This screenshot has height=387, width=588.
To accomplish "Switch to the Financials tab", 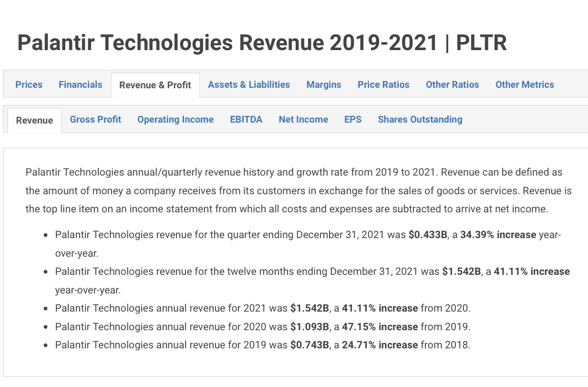I will [80, 84].
